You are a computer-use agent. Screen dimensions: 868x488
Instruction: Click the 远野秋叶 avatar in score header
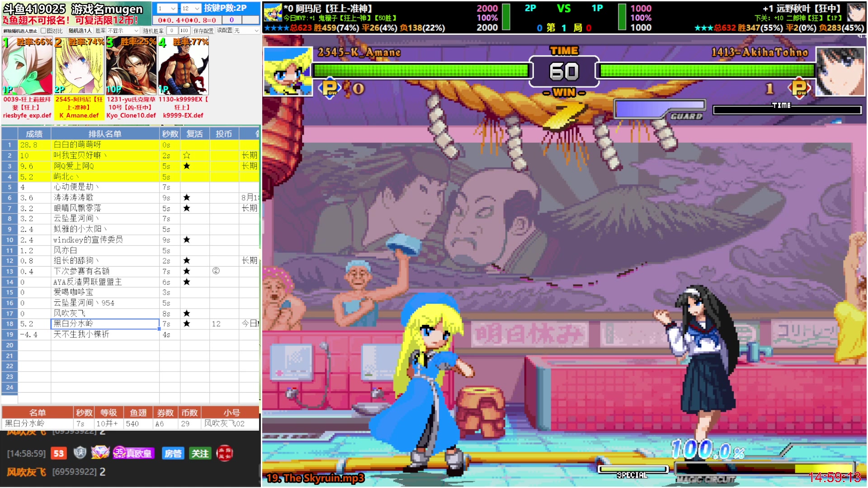click(856, 12)
